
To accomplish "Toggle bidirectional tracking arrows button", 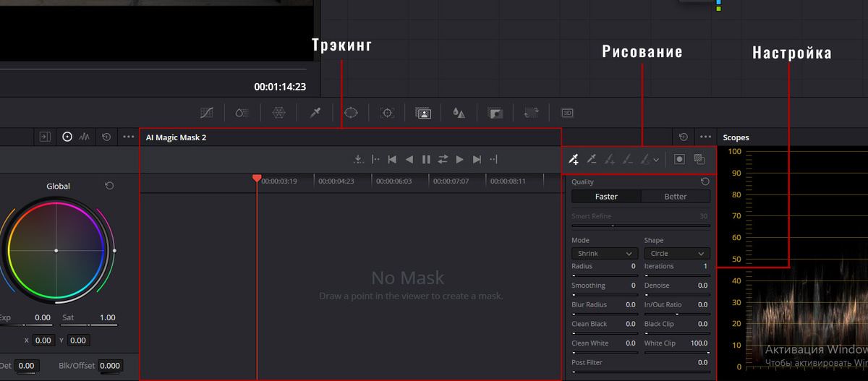I will [x=443, y=159].
